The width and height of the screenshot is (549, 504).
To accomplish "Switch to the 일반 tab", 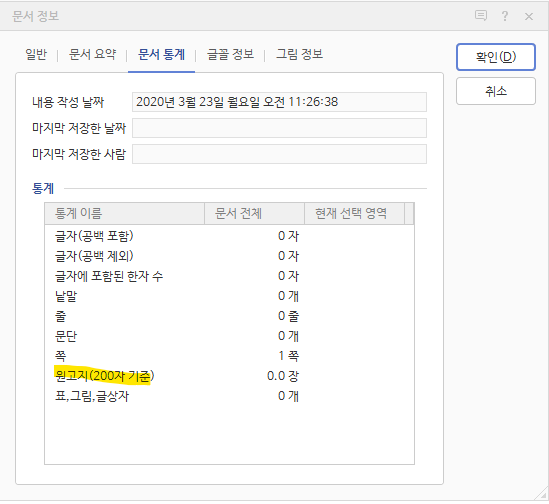I will coord(36,55).
